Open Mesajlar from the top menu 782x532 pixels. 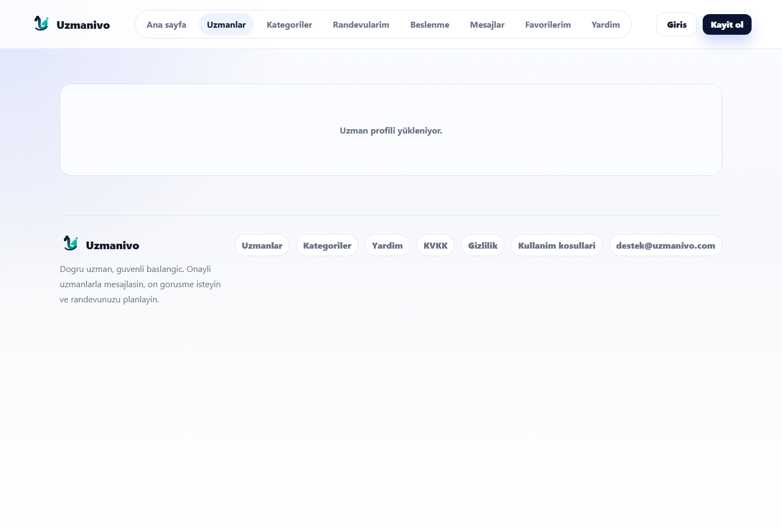click(487, 24)
